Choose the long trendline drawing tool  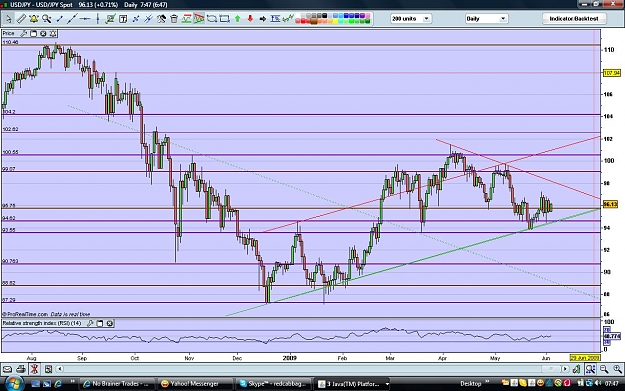[x=72, y=19]
